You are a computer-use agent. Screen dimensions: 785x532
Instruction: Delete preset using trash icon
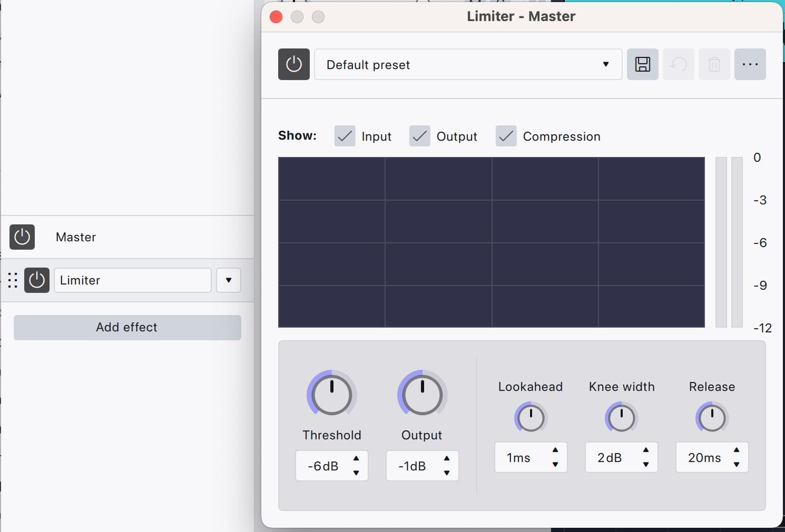click(714, 64)
